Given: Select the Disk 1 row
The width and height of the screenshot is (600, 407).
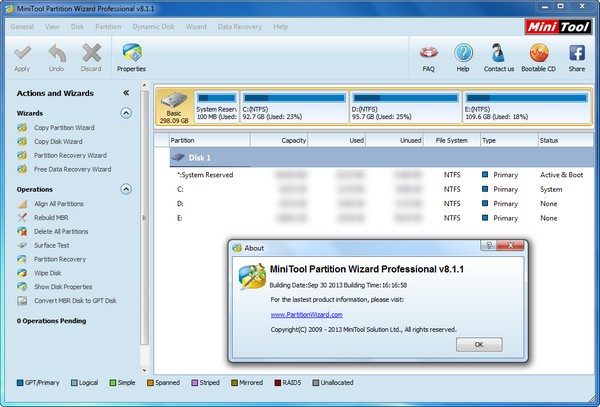Looking at the screenshot, I should 382,158.
